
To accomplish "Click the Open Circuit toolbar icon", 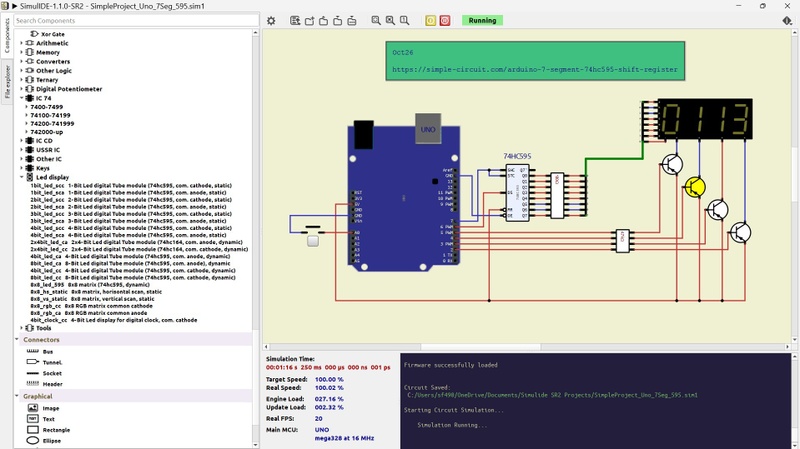I will [309, 21].
